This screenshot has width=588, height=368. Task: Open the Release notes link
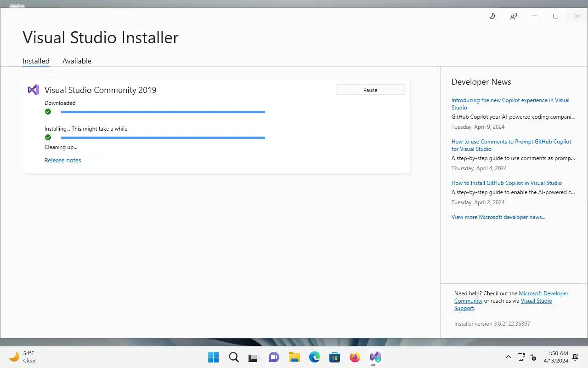62,160
